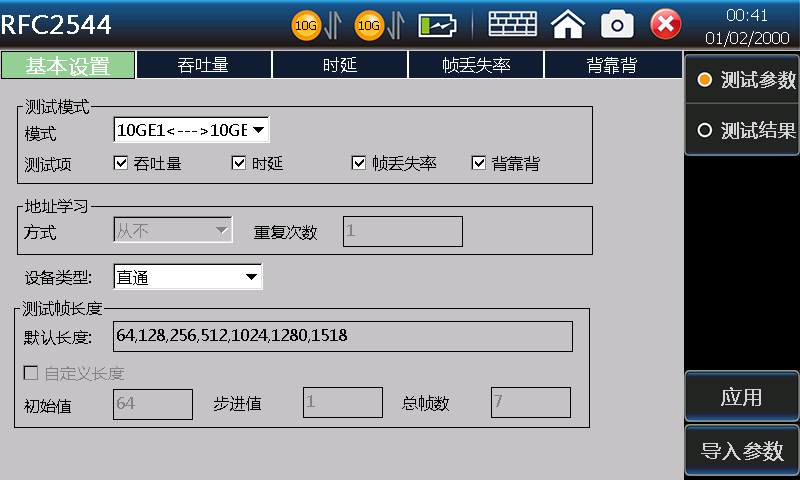
Task: Open the on-screen keyboard icon
Action: pyautogui.click(x=512, y=24)
